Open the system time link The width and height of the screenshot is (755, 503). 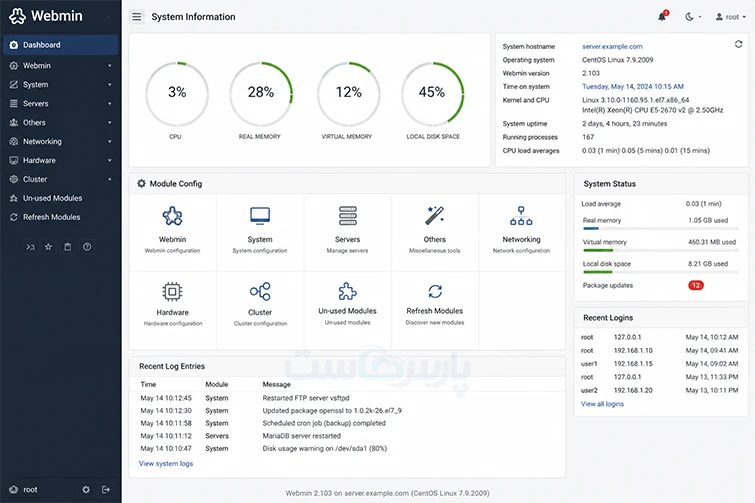click(633, 87)
